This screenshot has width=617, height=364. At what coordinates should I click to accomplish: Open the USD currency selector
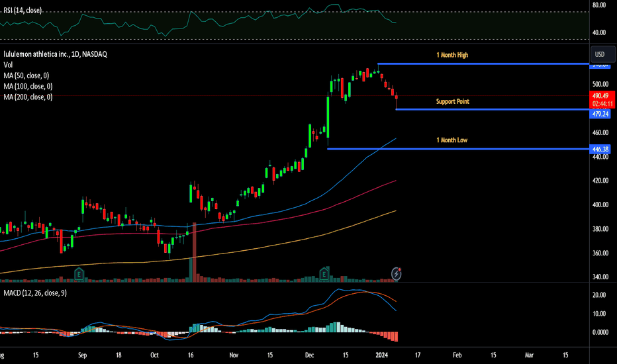click(x=602, y=54)
